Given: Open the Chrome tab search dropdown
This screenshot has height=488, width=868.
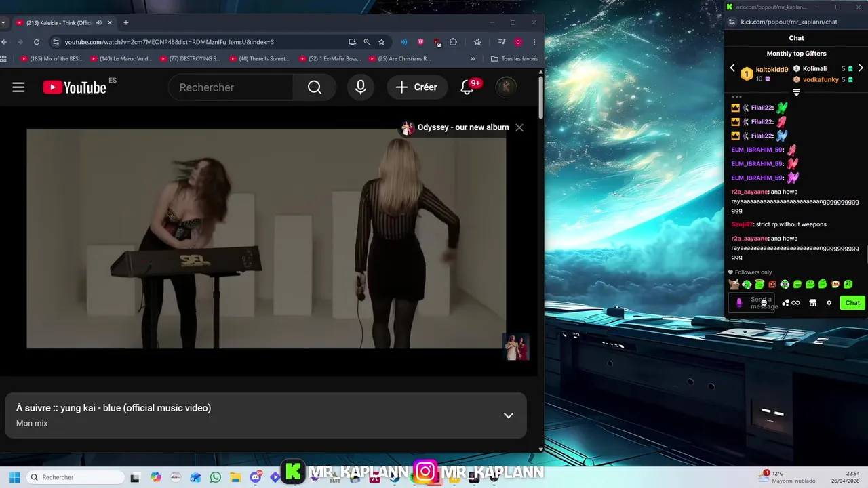Looking at the screenshot, I should pyautogui.click(x=3, y=22).
